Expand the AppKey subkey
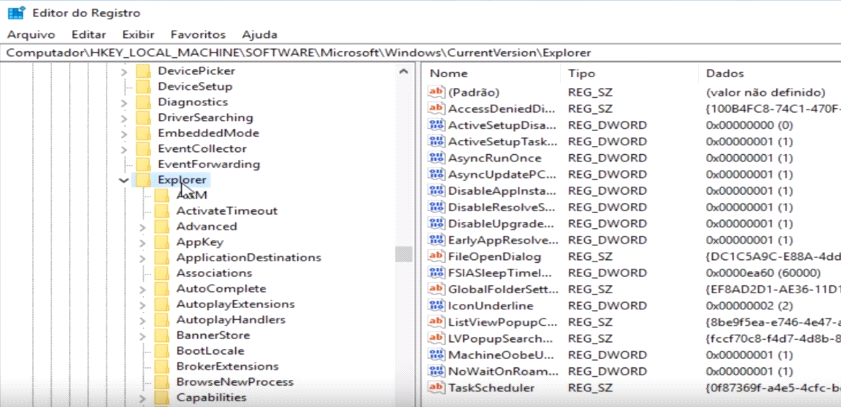 pos(143,243)
